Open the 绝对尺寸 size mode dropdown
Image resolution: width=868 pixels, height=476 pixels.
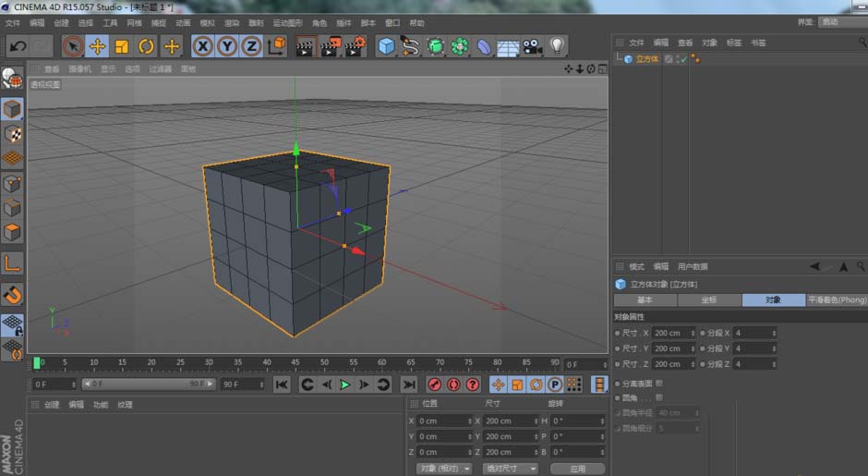click(509, 469)
